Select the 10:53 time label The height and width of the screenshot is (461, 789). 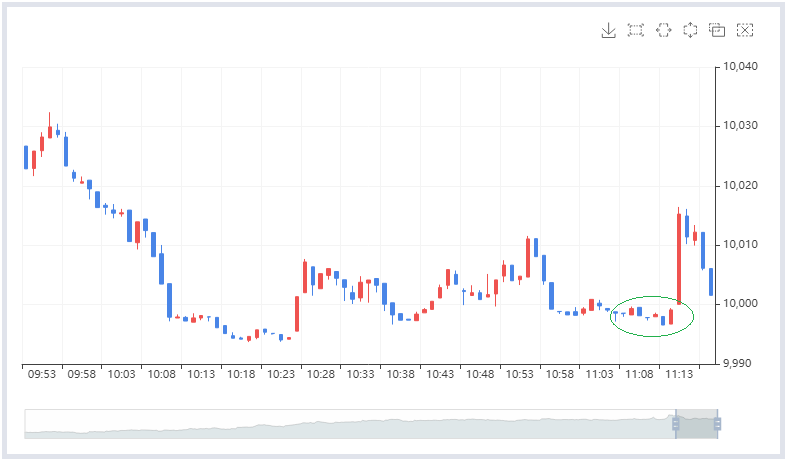[x=520, y=374]
